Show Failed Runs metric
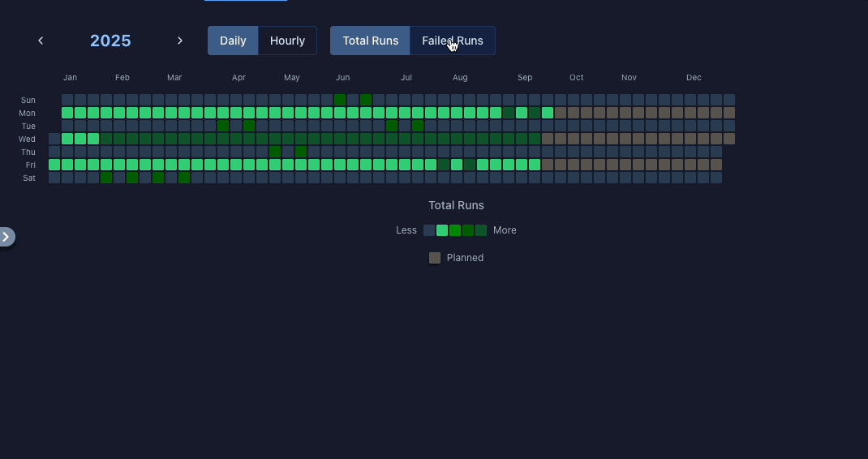The image size is (868, 459). coord(453,41)
